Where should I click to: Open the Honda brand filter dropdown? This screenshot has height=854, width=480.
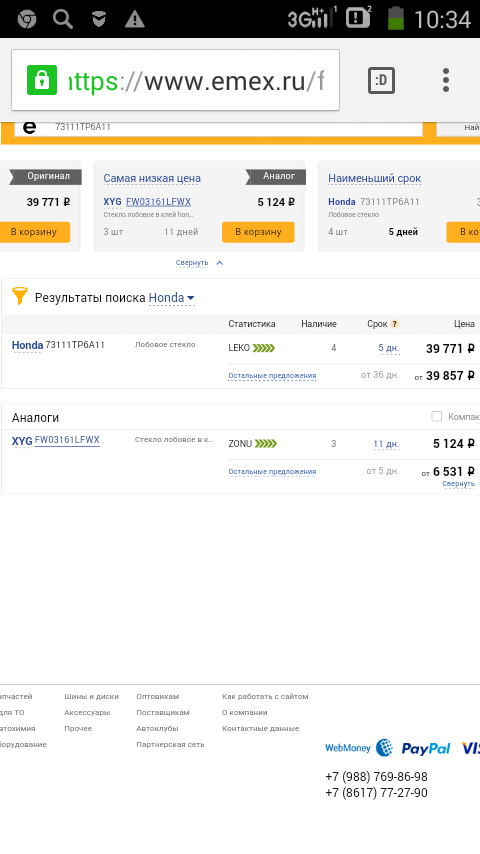click(172, 298)
